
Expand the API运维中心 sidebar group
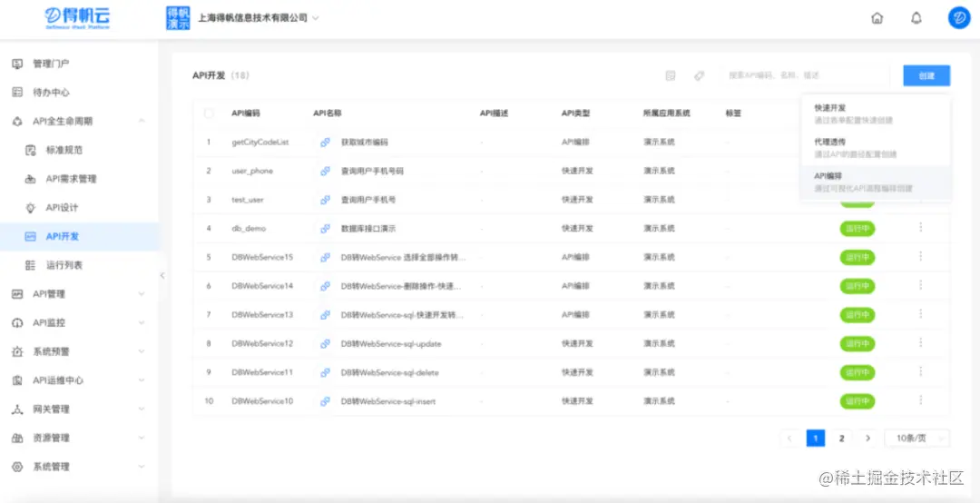142,380
